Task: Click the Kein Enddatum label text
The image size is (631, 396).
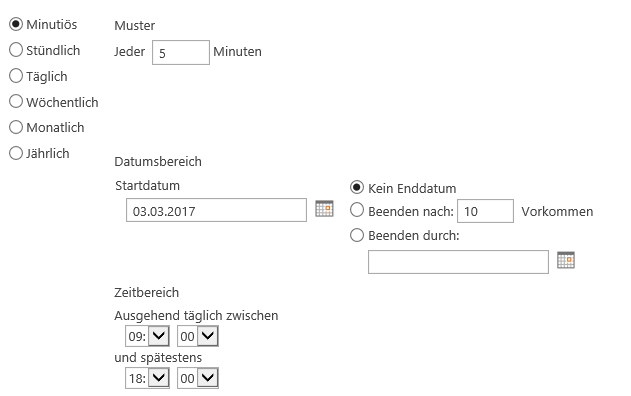Action: pyautogui.click(x=412, y=188)
